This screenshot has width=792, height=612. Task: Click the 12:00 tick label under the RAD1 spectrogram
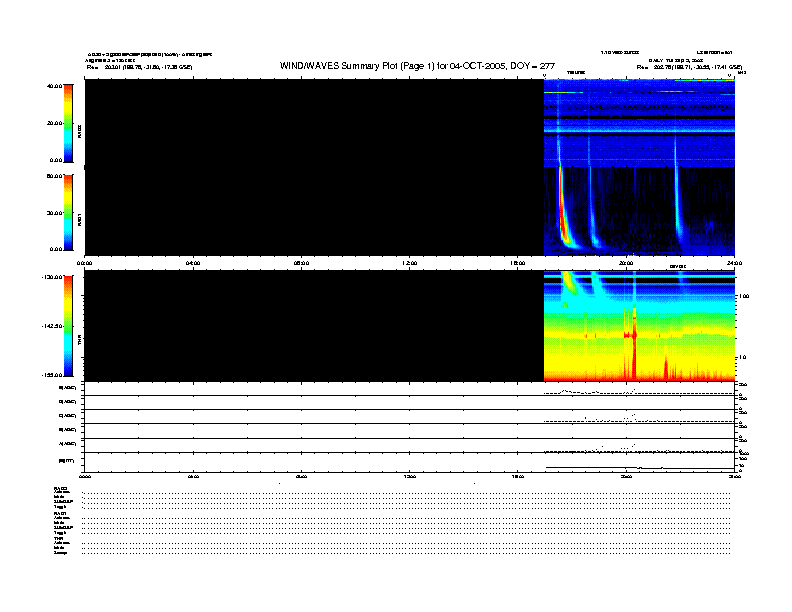pyautogui.click(x=410, y=263)
